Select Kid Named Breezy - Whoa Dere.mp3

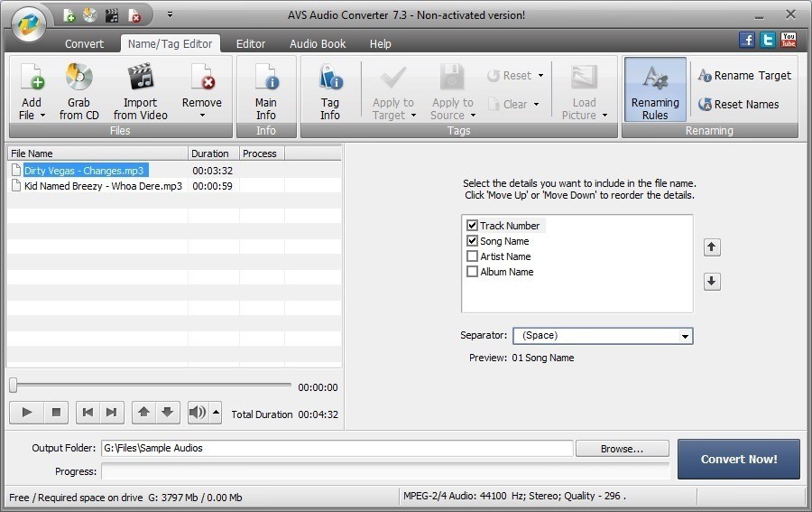point(103,186)
